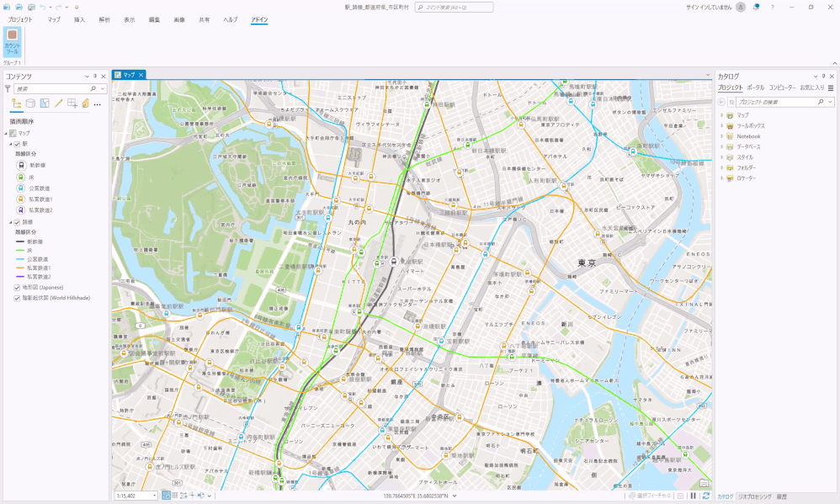Select the Notebook item in Catalog
The height and width of the screenshot is (504, 840).
(748, 136)
